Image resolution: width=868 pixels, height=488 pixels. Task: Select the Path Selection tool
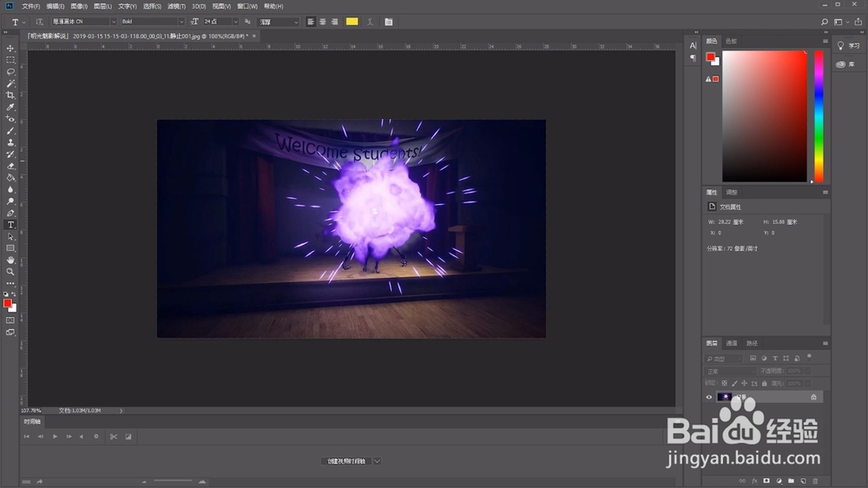click(x=10, y=236)
